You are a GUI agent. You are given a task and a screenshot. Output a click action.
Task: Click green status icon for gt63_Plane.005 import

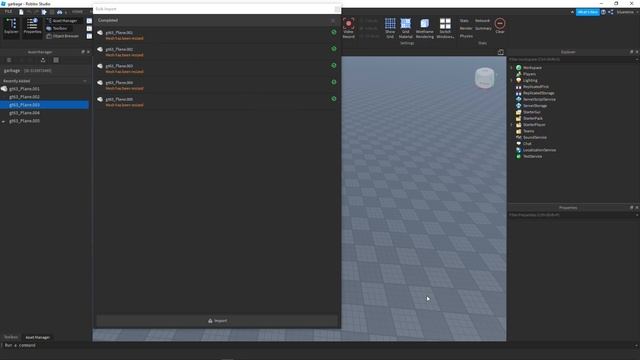click(x=333, y=98)
